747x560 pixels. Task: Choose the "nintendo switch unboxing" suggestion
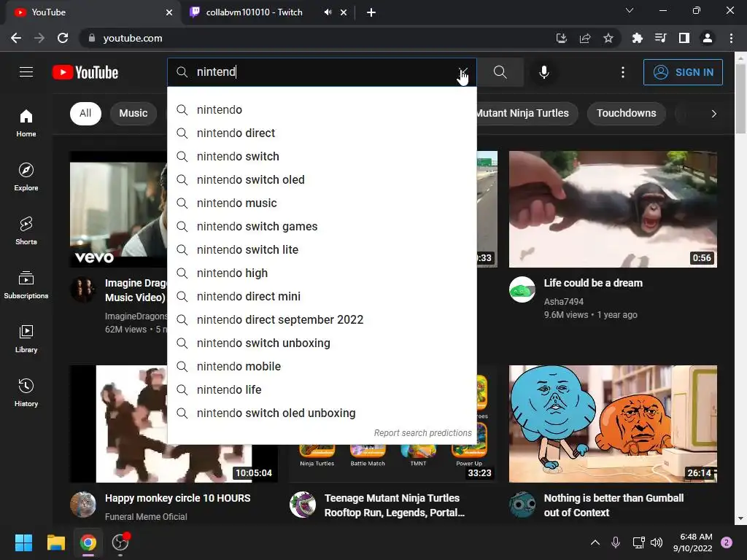tap(322, 343)
